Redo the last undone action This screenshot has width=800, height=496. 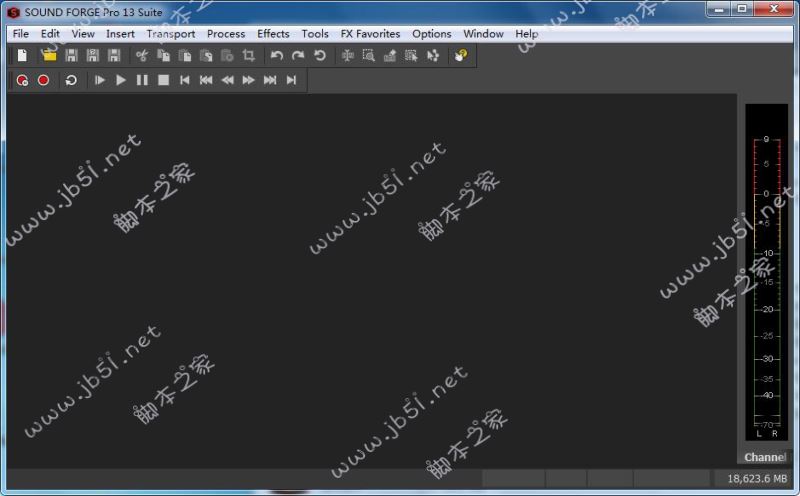point(298,55)
